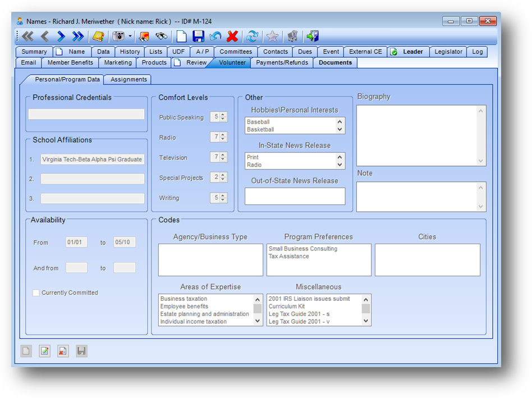Toggle the Currently Committed checkbox
The height and width of the screenshot is (398, 532).
pyautogui.click(x=36, y=293)
